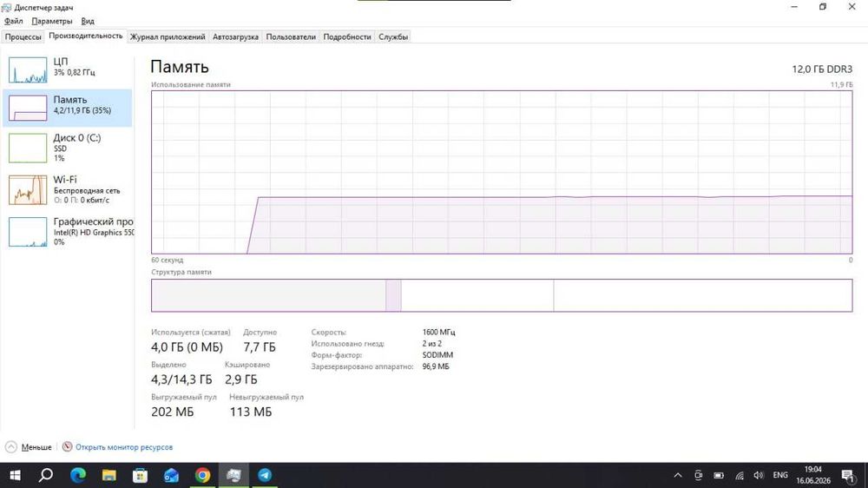The width and height of the screenshot is (868, 488).
Task: Launch Microsoft Edge from taskbar
Action: (x=78, y=475)
